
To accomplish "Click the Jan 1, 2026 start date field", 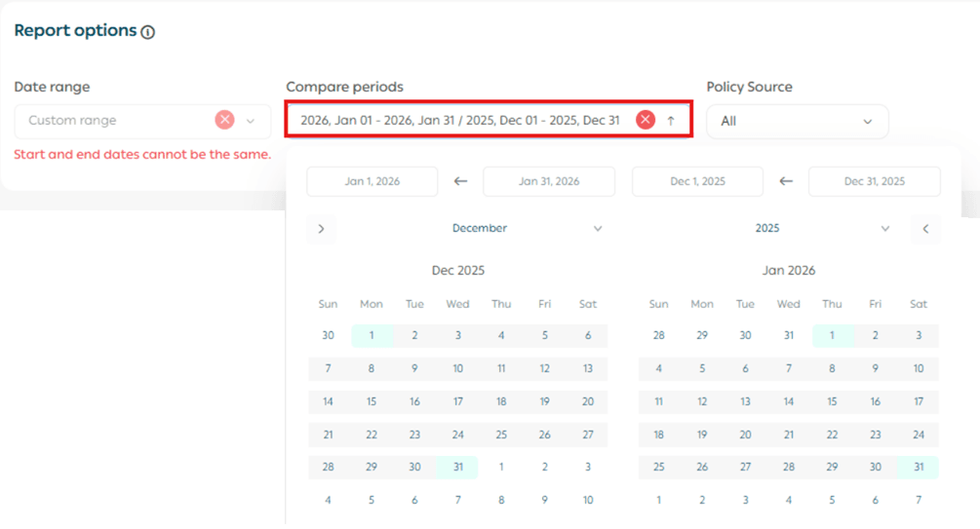I will [x=372, y=181].
